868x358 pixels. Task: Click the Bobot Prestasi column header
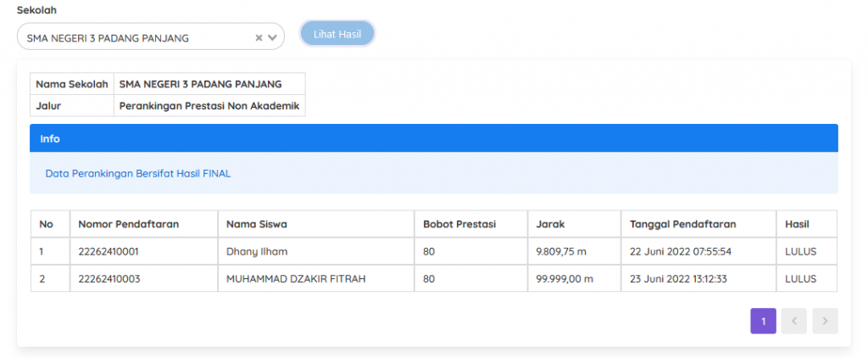click(x=459, y=224)
